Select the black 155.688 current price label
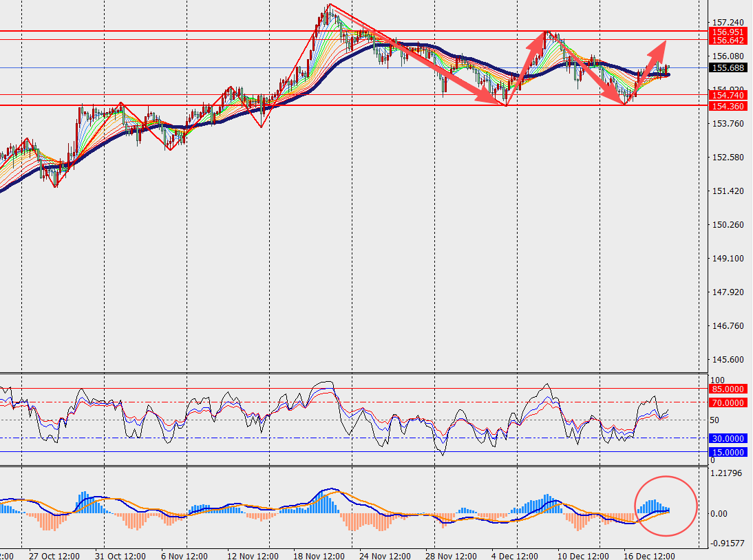Image resolution: width=753 pixels, height=560 pixels. [728, 67]
